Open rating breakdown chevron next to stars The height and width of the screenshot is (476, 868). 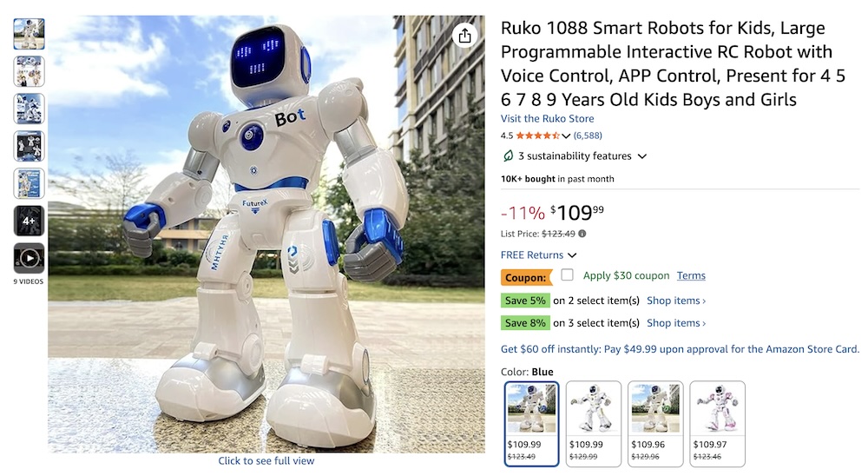click(x=566, y=136)
